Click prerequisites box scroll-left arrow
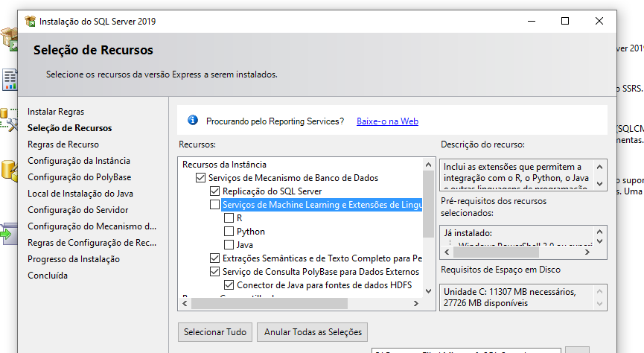644x353 pixels. click(x=447, y=252)
